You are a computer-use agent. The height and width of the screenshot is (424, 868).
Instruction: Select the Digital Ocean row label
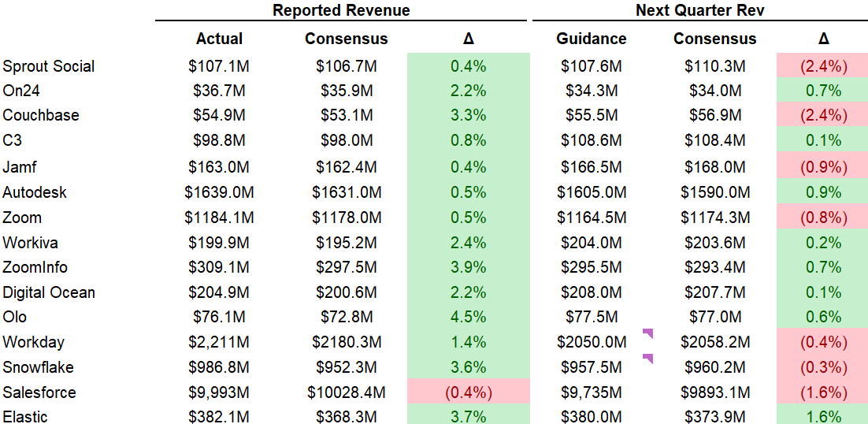49,292
